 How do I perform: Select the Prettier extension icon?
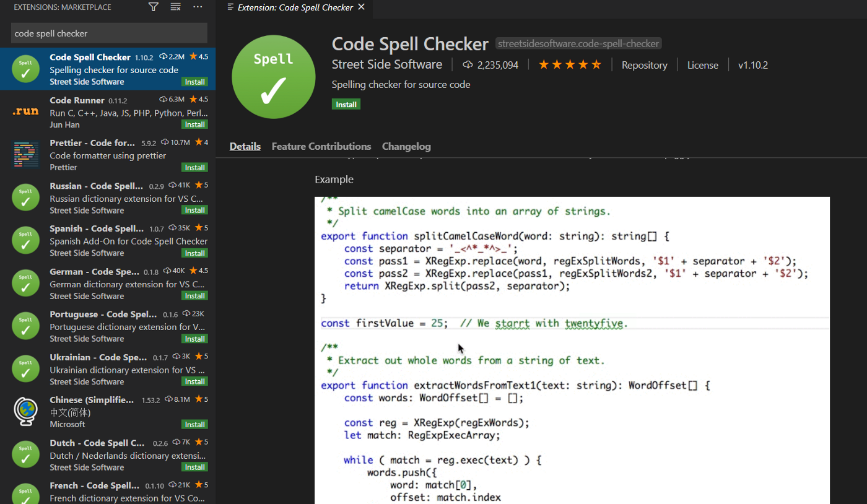point(25,155)
